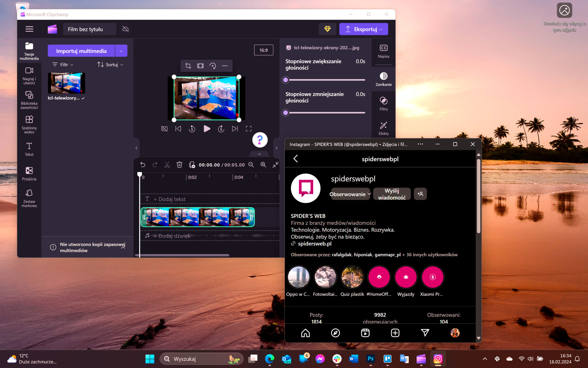Open premium diamond upgrade button
This screenshot has width=588, height=368.
pos(327,29)
